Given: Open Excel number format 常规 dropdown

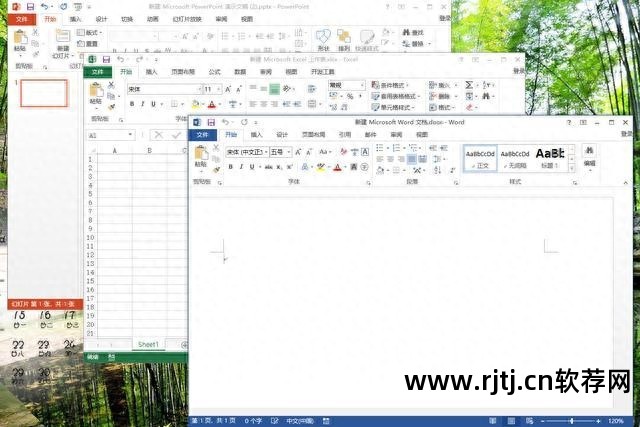Looking at the screenshot, I should tap(362, 85).
